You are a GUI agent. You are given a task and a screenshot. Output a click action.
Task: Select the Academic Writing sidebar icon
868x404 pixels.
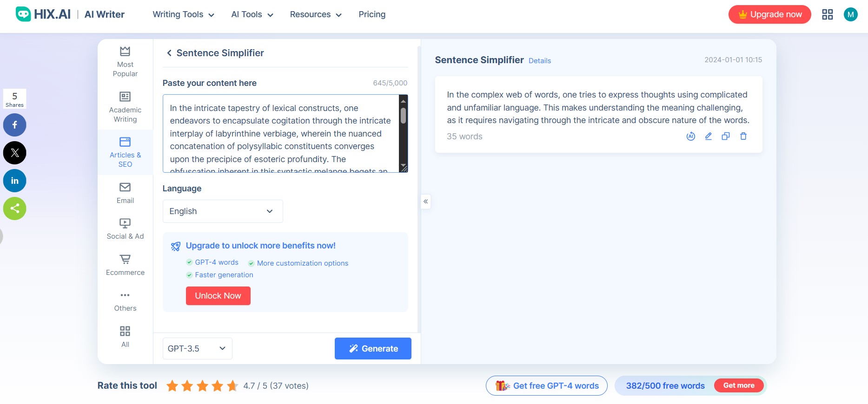125,106
